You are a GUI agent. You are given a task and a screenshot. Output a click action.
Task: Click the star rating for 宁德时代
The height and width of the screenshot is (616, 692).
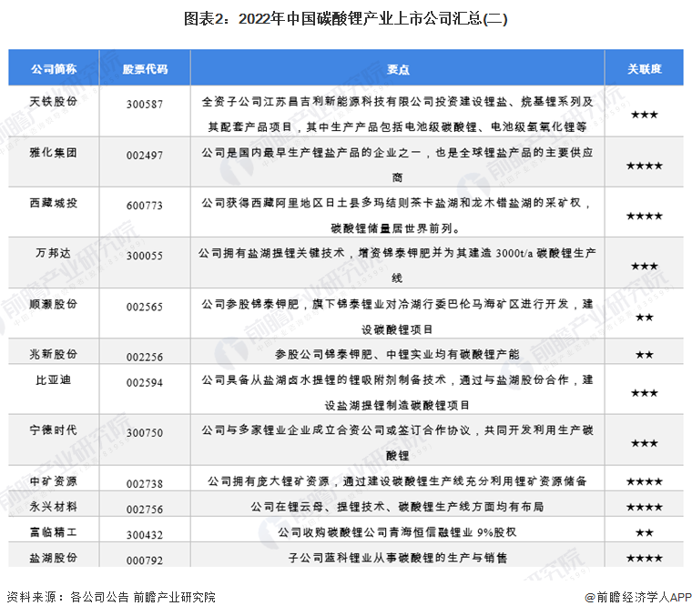click(x=645, y=443)
